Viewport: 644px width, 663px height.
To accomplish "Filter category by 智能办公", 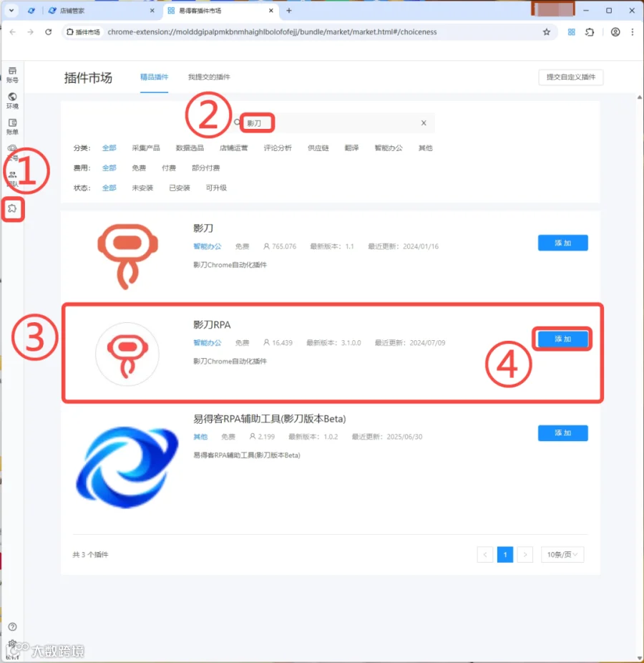I will [389, 148].
